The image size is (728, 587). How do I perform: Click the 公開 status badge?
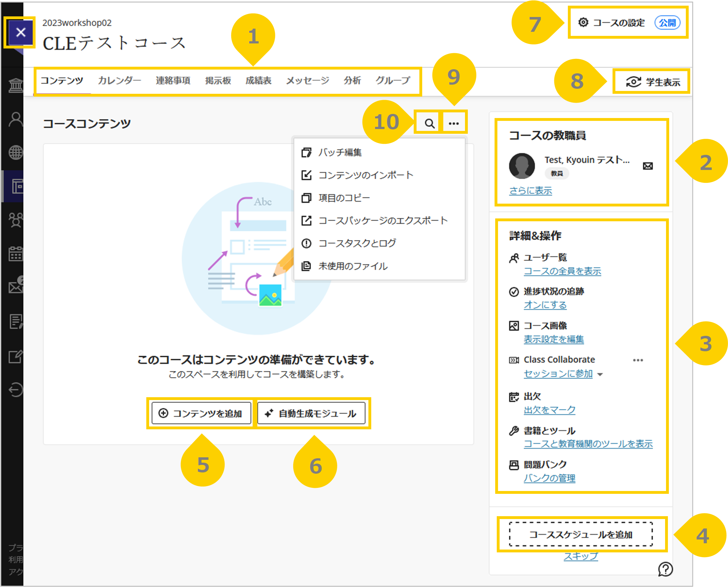tap(667, 23)
